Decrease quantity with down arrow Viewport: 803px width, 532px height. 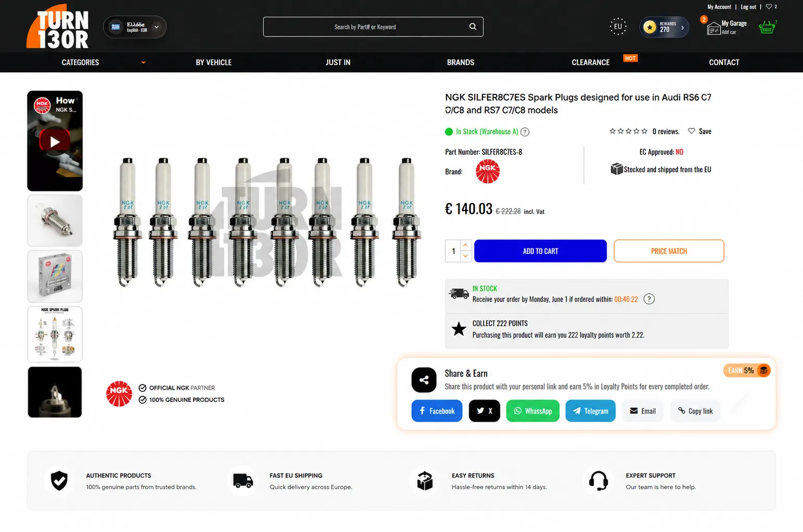click(x=465, y=256)
